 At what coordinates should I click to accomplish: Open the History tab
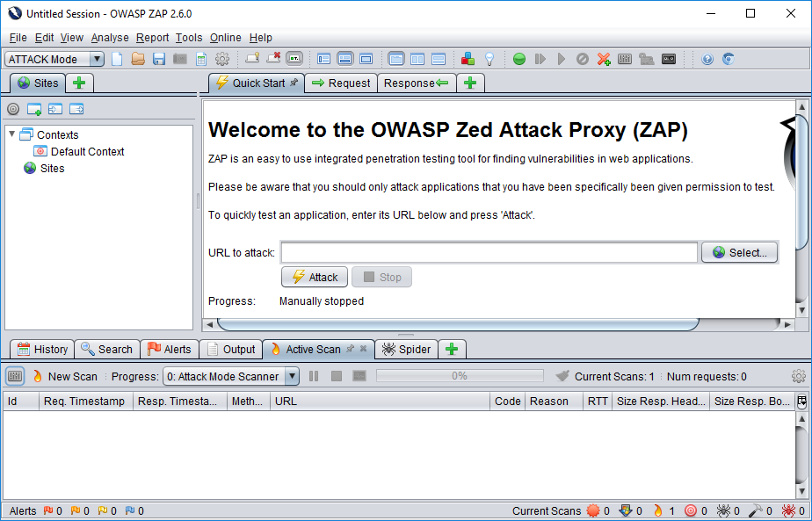point(42,349)
